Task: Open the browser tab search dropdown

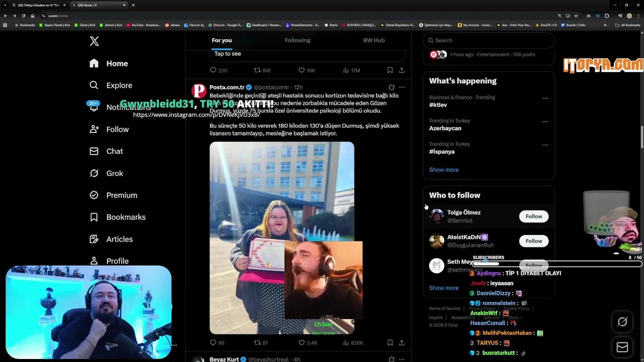Action: [5, 5]
